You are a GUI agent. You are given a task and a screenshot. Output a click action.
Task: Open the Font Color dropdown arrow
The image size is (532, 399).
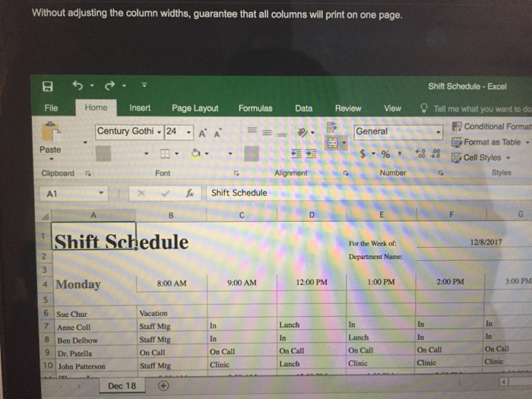click(x=230, y=154)
